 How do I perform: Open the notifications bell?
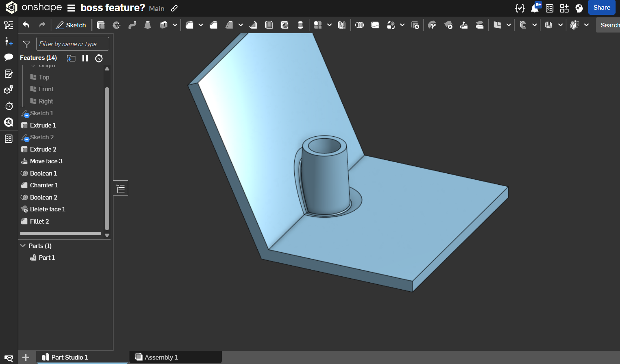click(x=535, y=8)
